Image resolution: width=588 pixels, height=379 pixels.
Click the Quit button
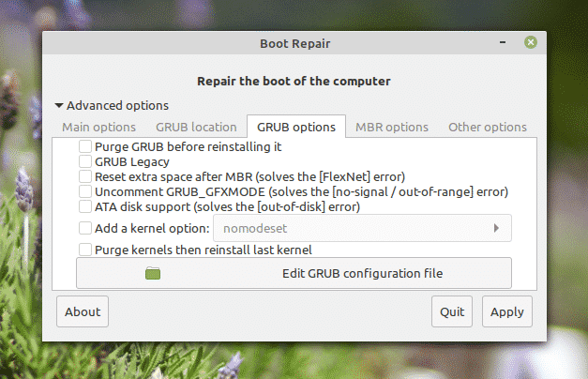[452, 312]
